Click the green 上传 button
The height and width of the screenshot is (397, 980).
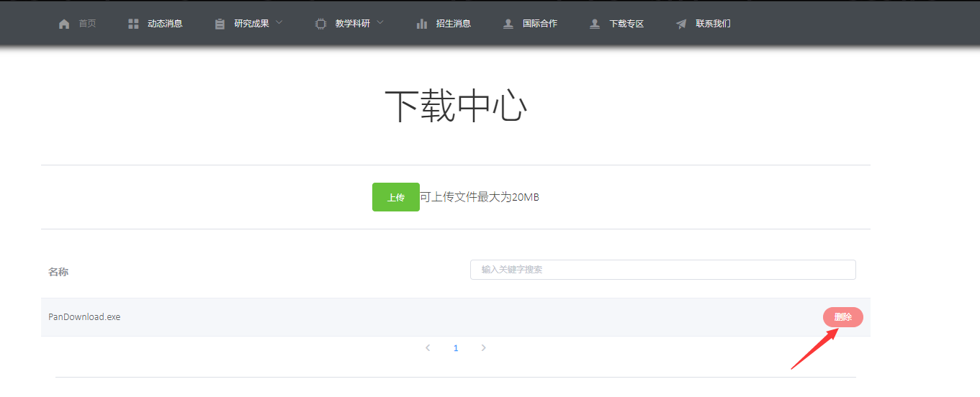(396, 197)
